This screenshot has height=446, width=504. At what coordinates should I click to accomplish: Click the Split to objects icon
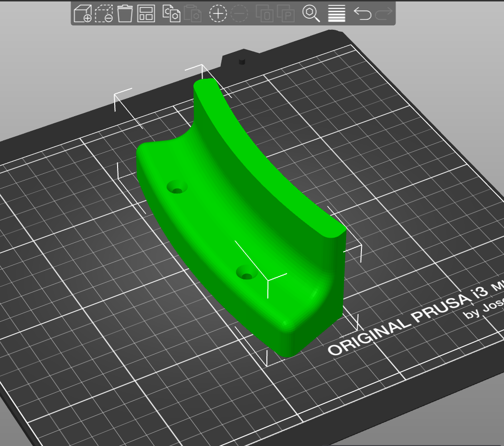[264, 13]
